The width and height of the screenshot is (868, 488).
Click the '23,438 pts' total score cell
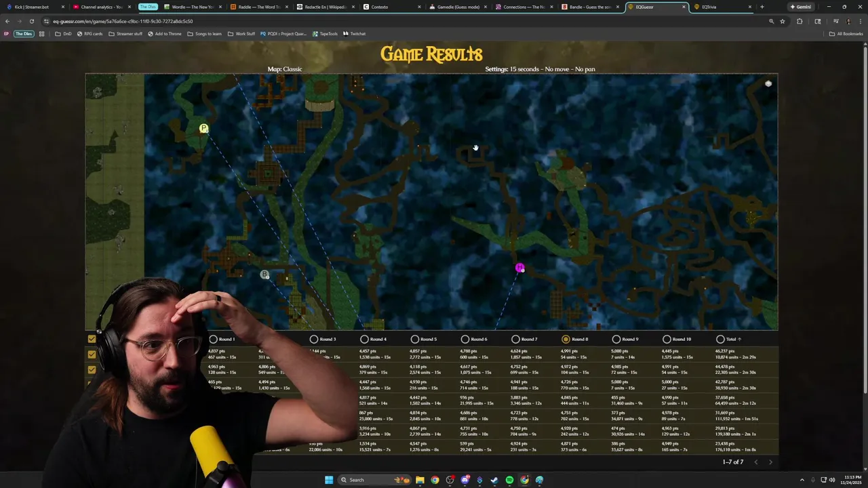tap(726, 444)
